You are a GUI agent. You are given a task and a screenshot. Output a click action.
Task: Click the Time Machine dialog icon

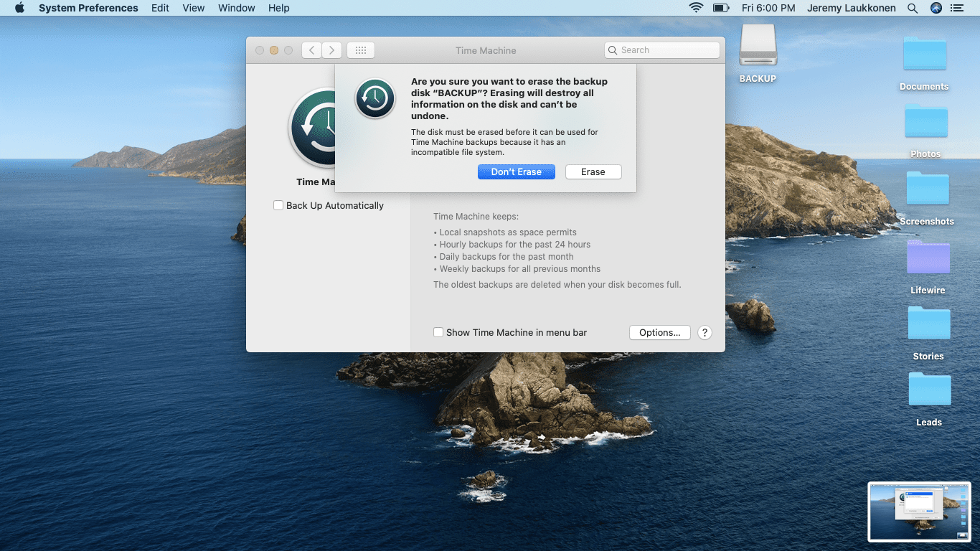click(x=375, y=98)
